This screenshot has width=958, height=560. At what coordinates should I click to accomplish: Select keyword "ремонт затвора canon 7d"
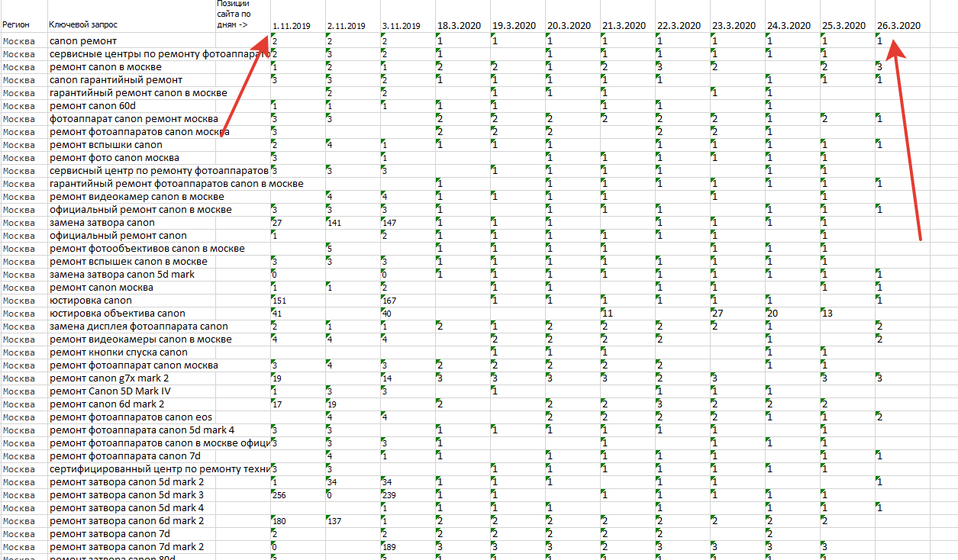[109, 533]
